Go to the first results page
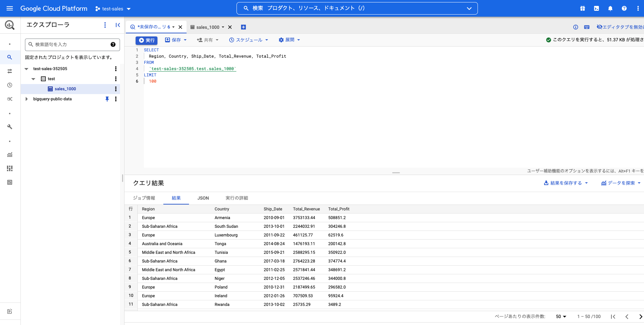 [613, 317]
